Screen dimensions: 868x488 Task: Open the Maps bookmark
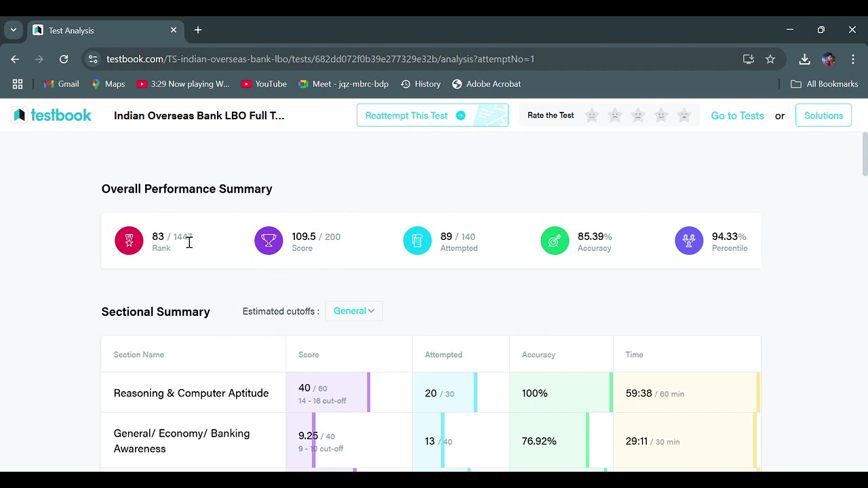[x=108, y=84]
